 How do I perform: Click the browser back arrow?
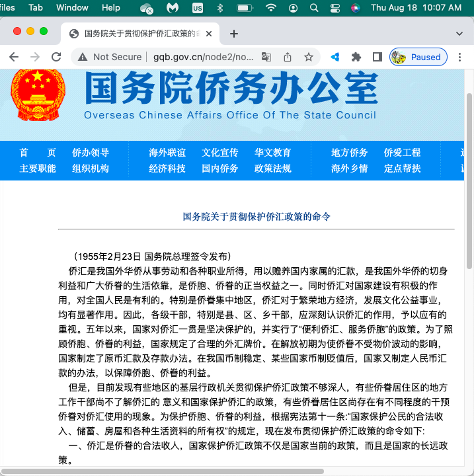(x=14, y=58)
